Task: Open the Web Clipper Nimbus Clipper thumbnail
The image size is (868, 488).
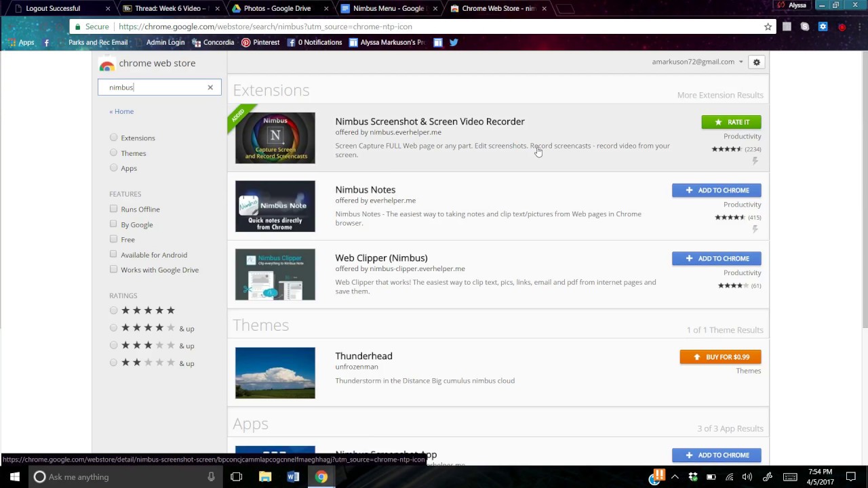Action: pyautogui.click(x=275, y=274)
